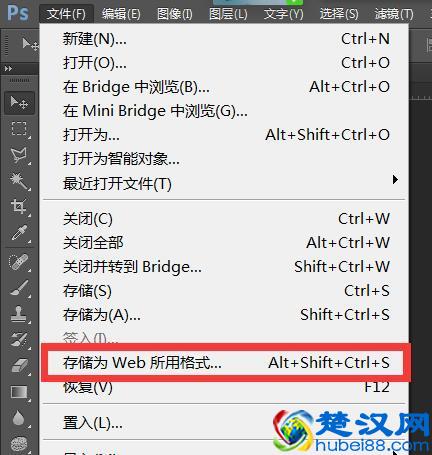The image size is (432, 455).
Task: Choose 新建(N)... from the file menu
Action: 226,39
